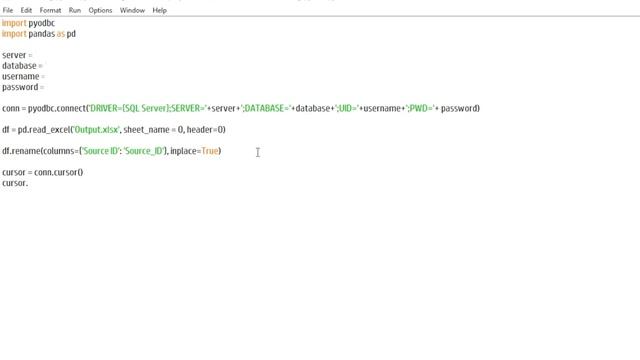Image resolution: width=640 pixels, height=360 pixels.
Task: Open the Format menu
Action: click(x=50, y=10)
